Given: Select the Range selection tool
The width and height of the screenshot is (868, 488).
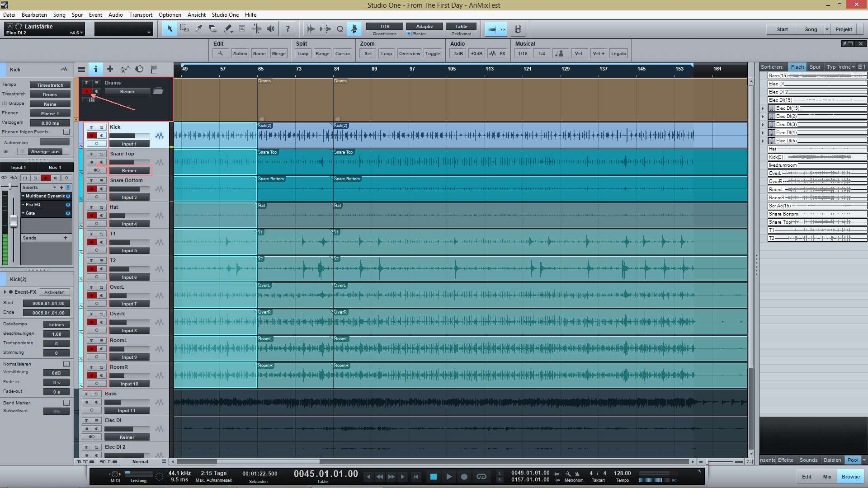Looking at the screenshot, I should click(184, 29).
